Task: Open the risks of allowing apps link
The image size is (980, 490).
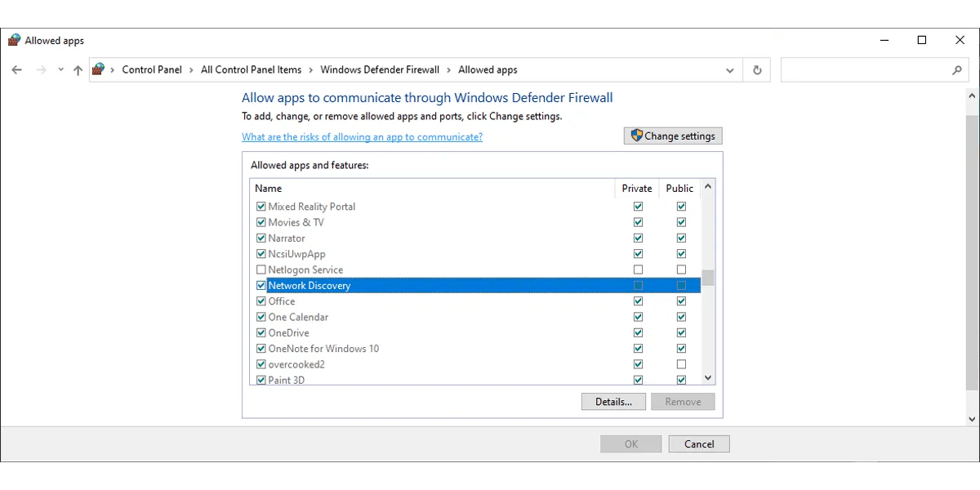Action: pos(362,136)
